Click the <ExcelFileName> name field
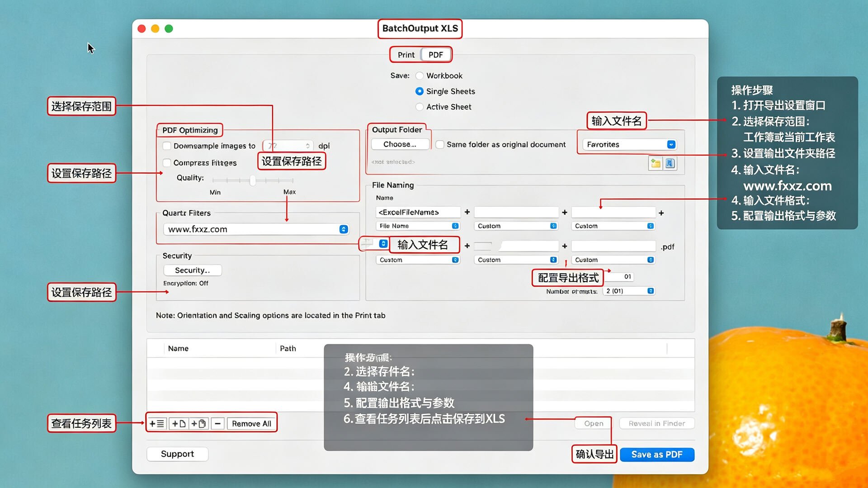This screenshot has height=488, width=868. [418, 212]
